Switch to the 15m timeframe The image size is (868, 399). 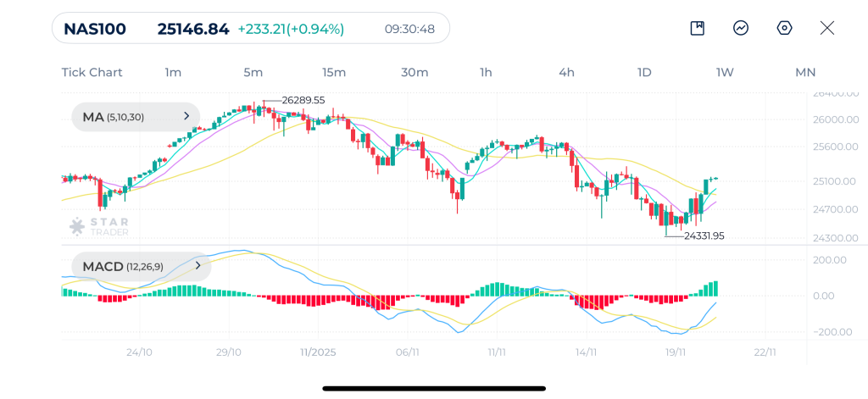pyautogui.click(x=333, y=72)
